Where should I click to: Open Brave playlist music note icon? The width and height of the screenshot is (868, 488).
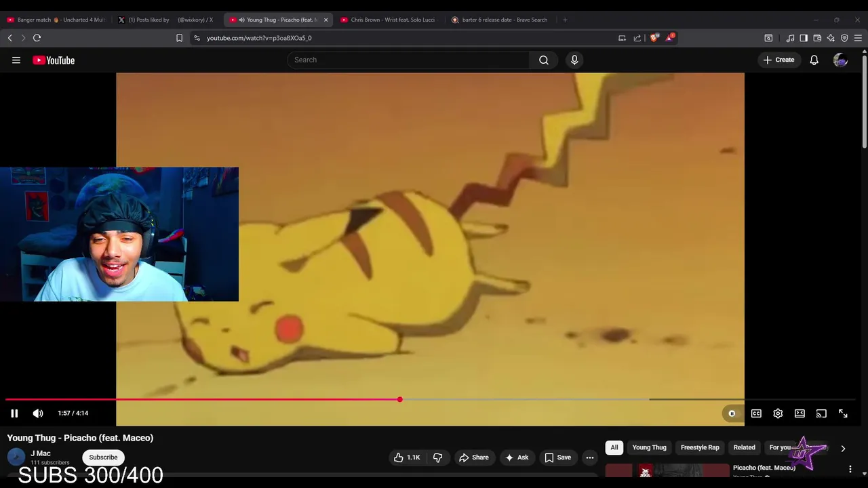click(x=790, y=38)
